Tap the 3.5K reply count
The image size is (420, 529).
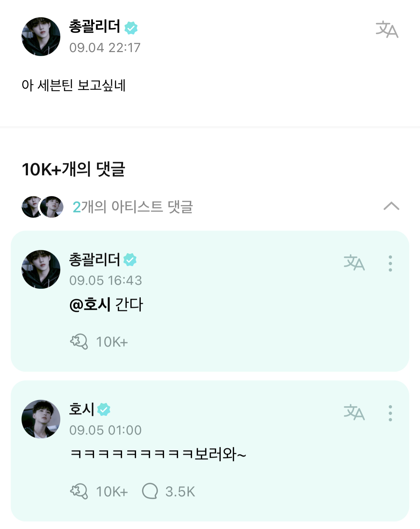(180, 492)
